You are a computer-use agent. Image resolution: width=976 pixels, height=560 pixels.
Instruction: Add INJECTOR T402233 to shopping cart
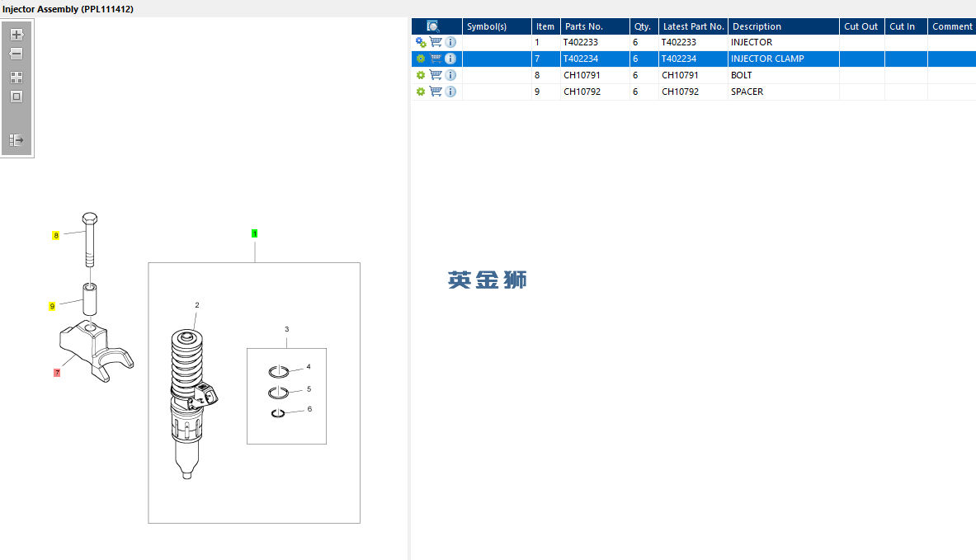pyautogui.click(x=436, y=42)
